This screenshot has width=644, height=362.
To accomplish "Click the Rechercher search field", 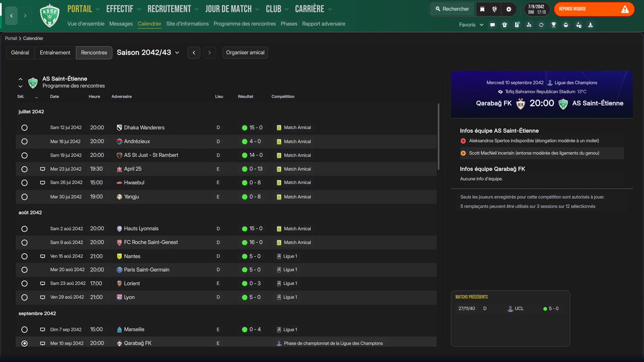I will click(x=452, y=9).
